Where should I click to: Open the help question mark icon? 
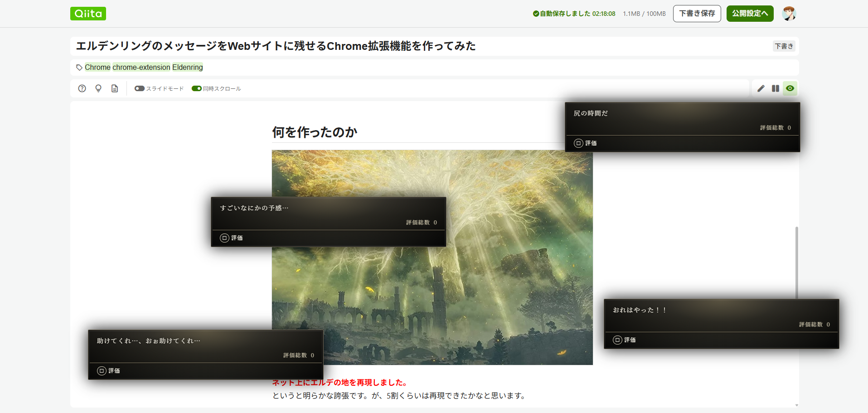point(82,88)
